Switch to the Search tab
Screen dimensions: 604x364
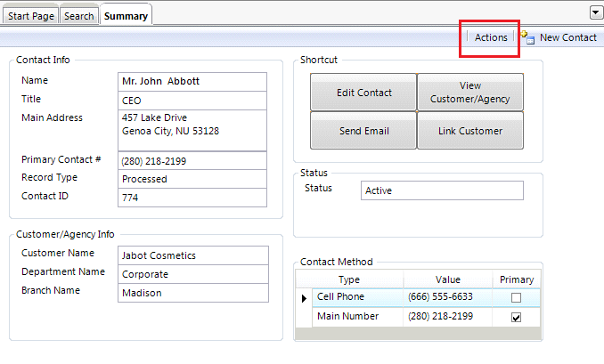[x=79, y=16]
